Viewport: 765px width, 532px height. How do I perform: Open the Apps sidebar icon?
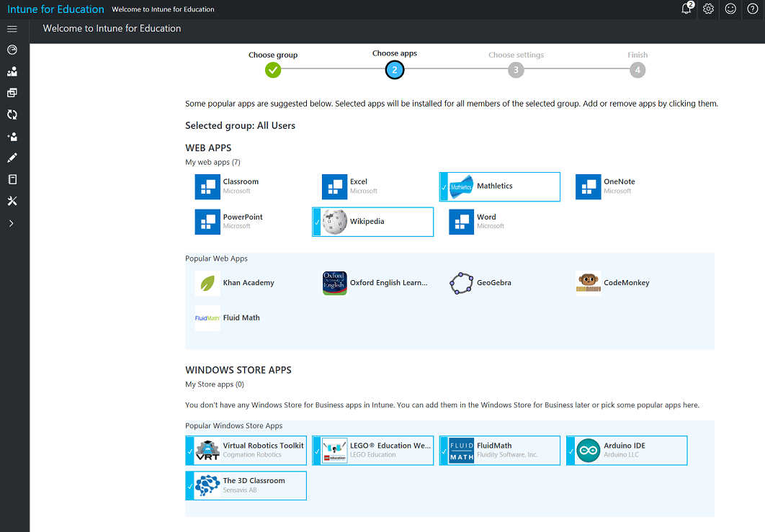pyautogui.click(x=12, y=93)
